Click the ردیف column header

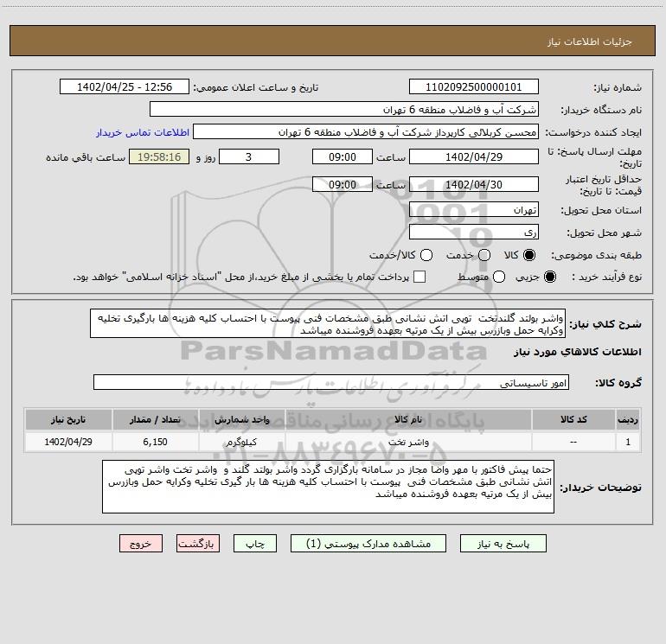point(628,420)
